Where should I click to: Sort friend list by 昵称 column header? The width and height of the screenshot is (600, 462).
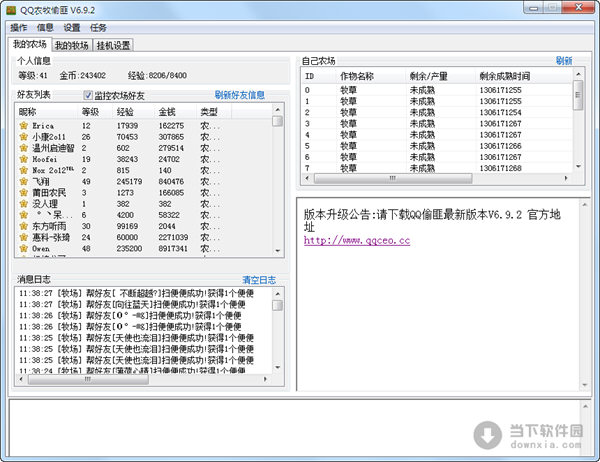pyautogui.click(x=46, y=112)
